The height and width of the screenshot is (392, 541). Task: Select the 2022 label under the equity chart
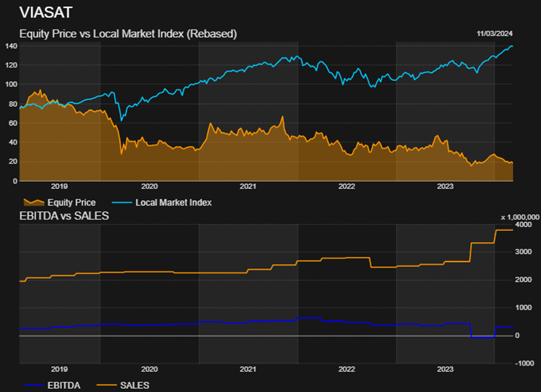coord(347,186)
